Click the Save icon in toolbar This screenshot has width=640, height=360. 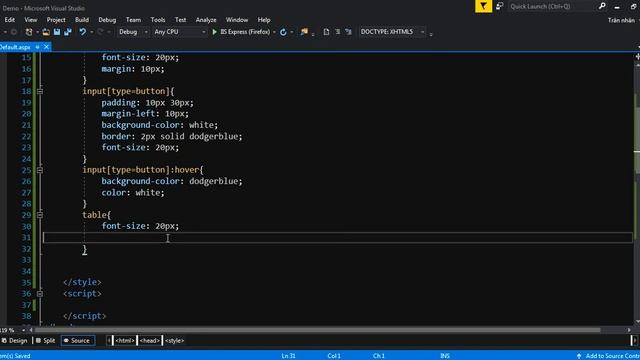coord(57,32)
